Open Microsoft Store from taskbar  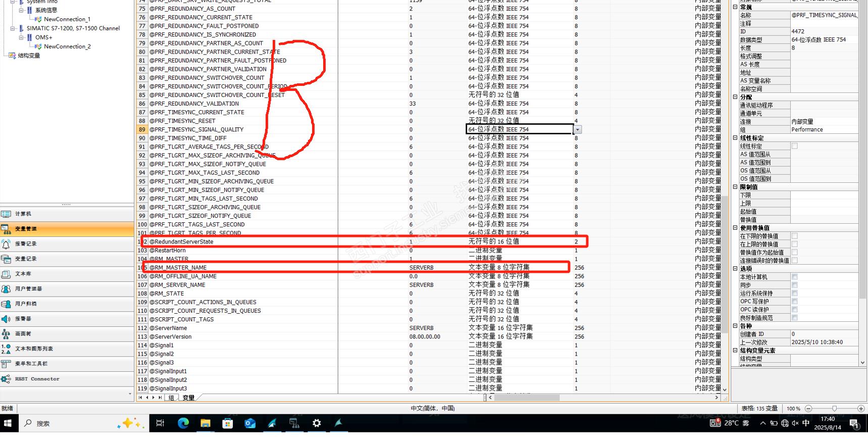[x=227, y=423]
